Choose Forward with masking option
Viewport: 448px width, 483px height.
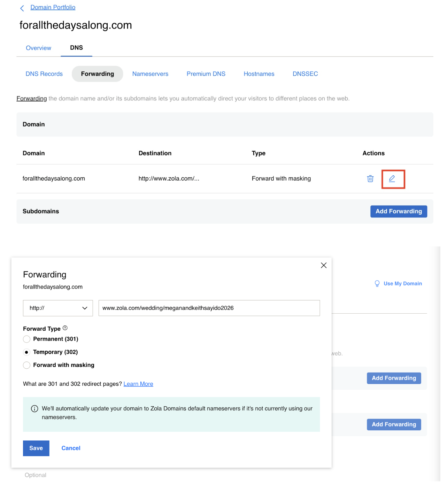(27, 365)
